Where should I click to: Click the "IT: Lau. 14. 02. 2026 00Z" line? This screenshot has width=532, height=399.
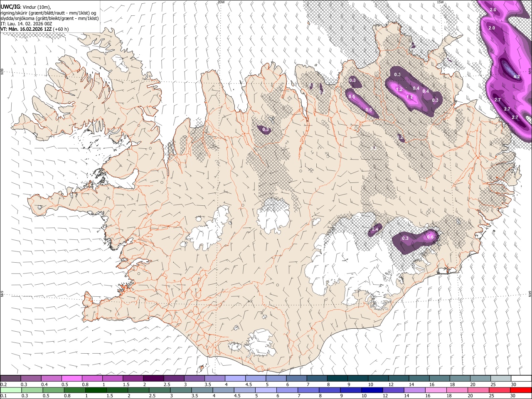(27, 24)
